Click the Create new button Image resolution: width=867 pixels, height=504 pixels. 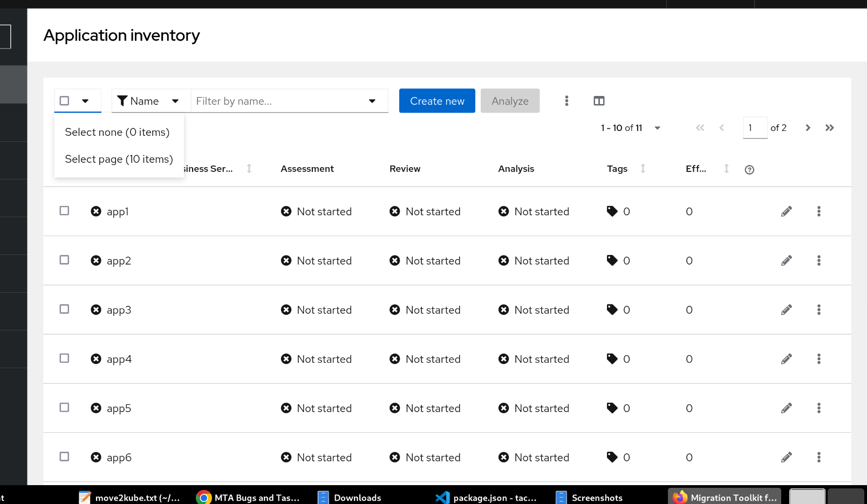click(x=437, y=101)
